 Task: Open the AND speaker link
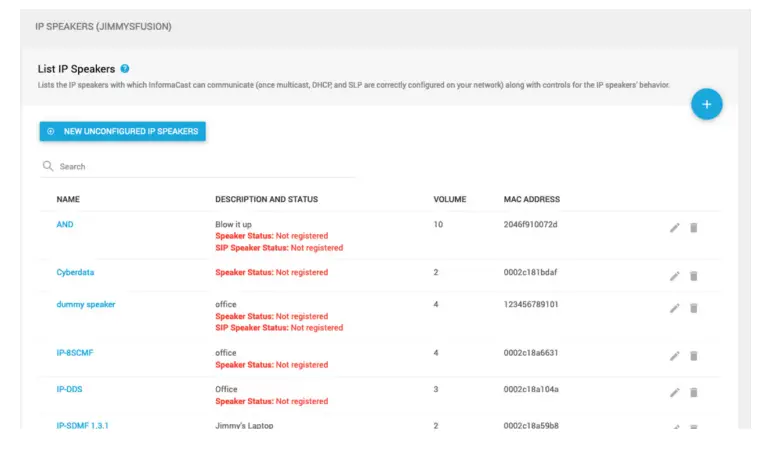(65, 224)
